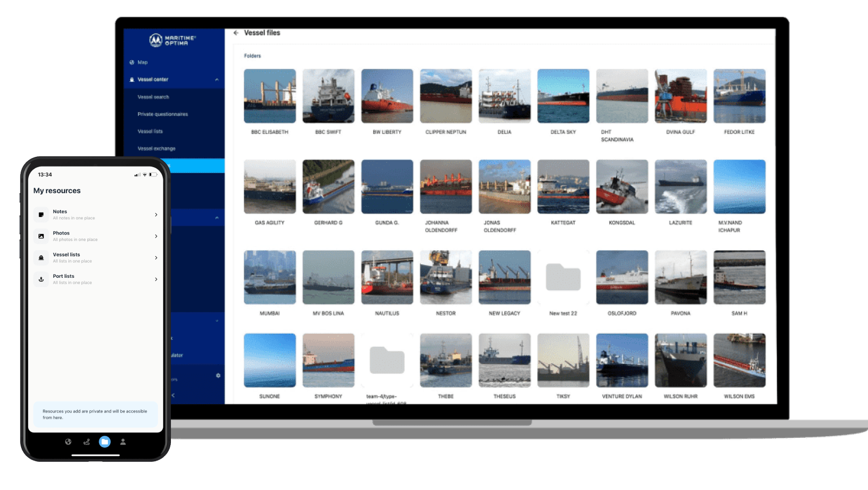Click the back arrow next to Vessel files
Screen dimensions: 868x490
235,33
